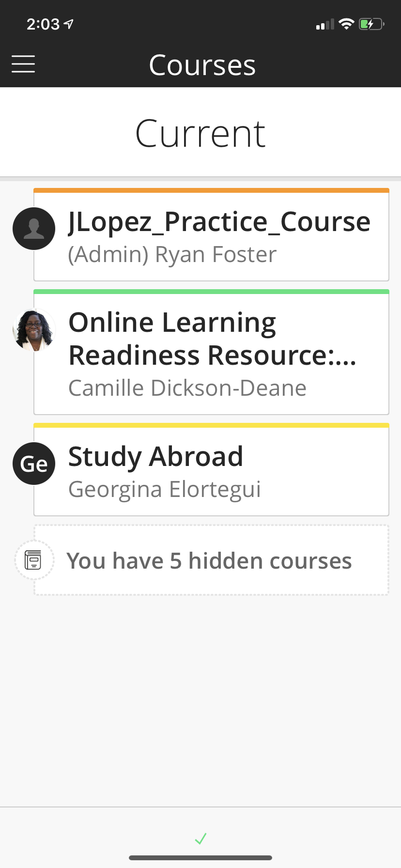The image size is (401, 868).
Task: Tap the Wi-Fi status icon
Action: 346,24
